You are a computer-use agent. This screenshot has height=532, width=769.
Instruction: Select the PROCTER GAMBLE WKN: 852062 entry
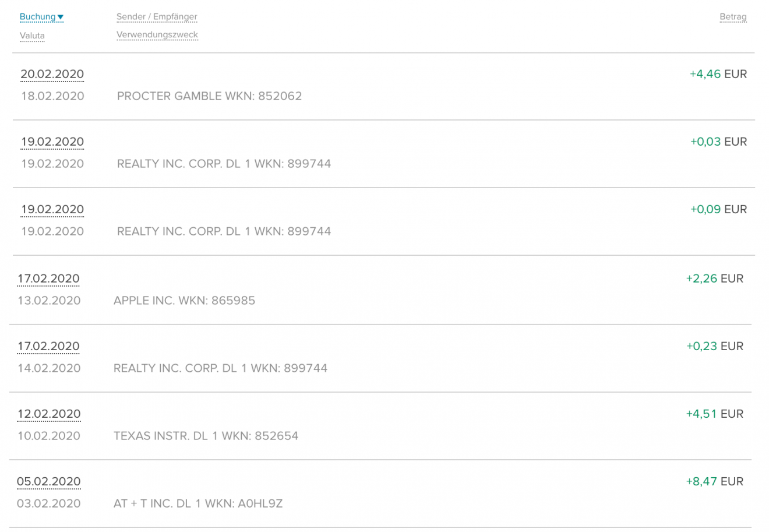tap(209, 96)
